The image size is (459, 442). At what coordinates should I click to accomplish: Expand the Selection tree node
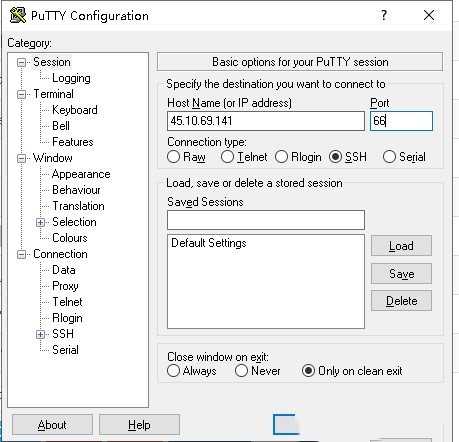point(40,222)
